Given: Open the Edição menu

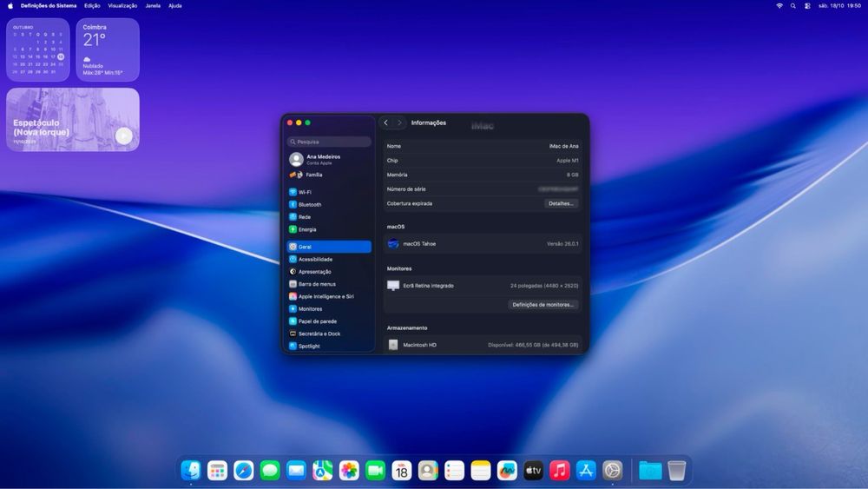Looking at the screenshot, I should click(x=92, y=5).
